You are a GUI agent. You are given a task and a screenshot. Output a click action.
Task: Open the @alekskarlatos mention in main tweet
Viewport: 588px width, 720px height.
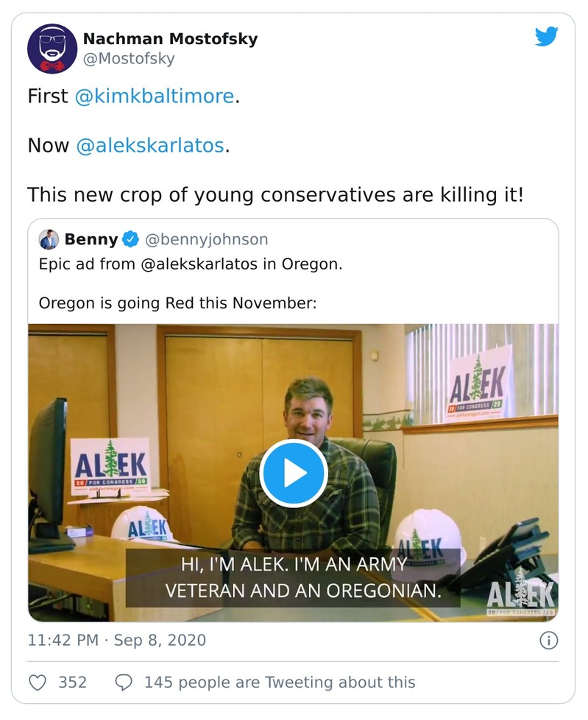click(x=150, y=145)
